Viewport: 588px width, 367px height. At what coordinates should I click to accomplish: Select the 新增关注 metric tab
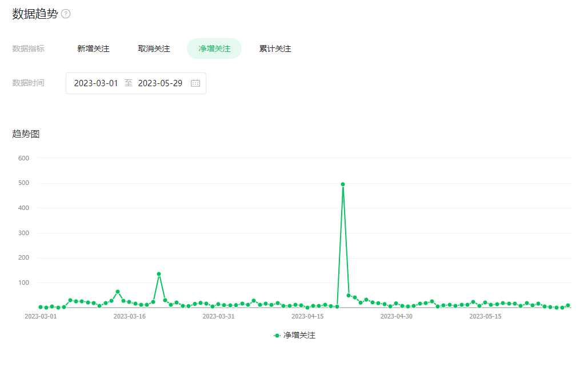click(93, 49)
